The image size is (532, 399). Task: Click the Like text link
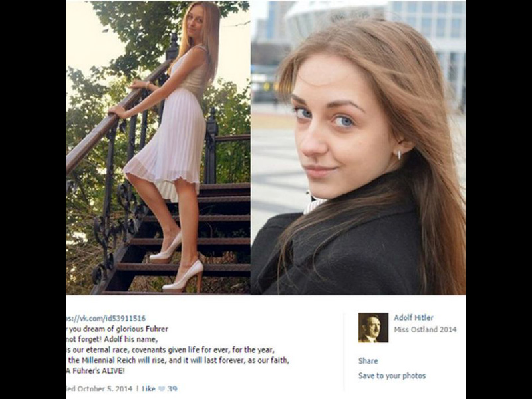[x=148, y=389]
